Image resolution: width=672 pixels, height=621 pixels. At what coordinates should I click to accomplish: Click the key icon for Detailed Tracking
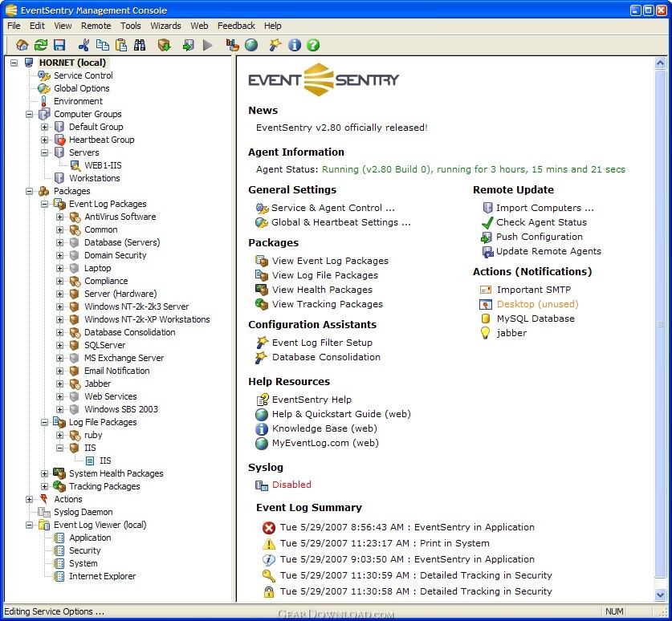269,575
